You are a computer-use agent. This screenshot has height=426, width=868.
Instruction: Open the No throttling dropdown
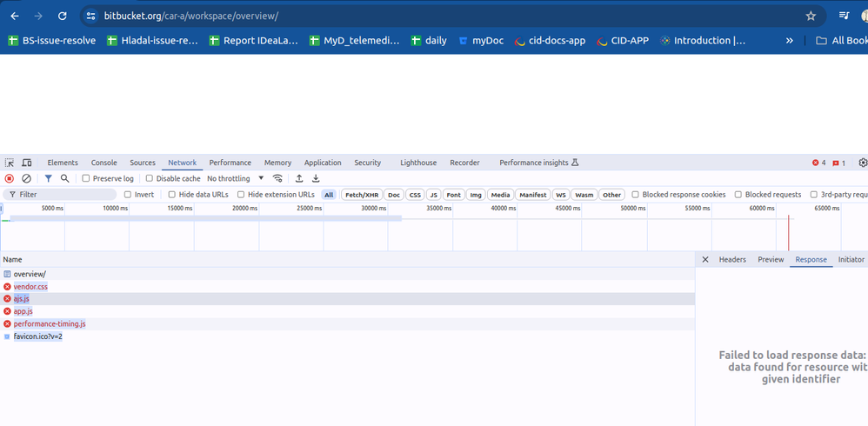[236, 179]
